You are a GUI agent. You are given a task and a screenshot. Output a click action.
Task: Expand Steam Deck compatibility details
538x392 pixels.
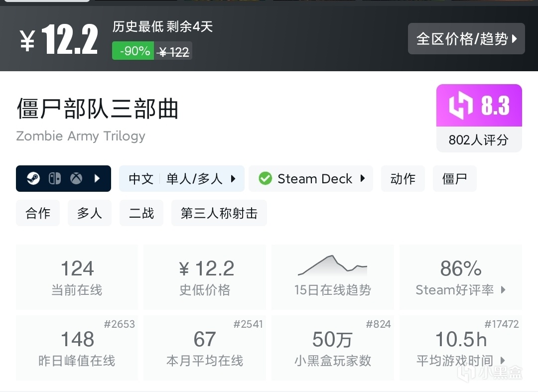coord(363,178)
